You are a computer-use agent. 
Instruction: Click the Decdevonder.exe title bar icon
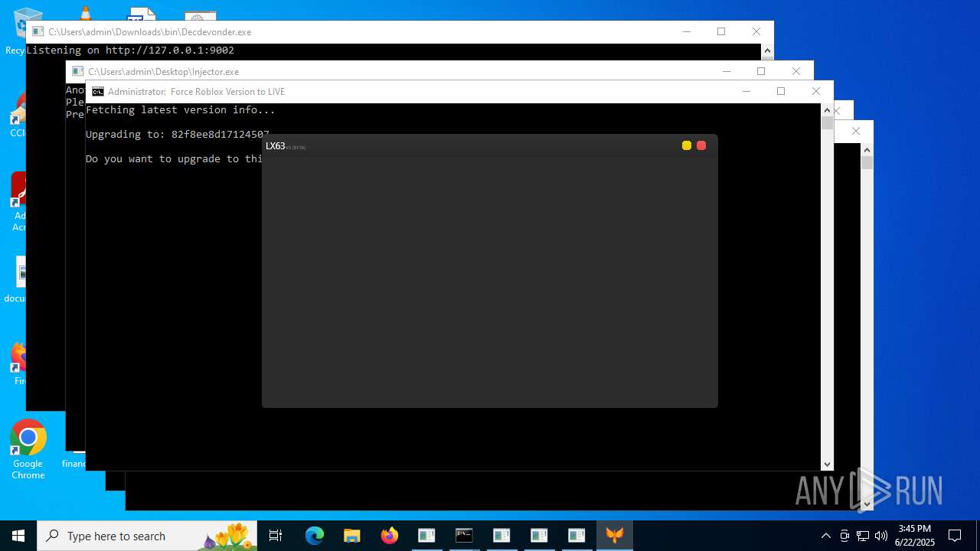pyautogui.click(x=38, y=31)
